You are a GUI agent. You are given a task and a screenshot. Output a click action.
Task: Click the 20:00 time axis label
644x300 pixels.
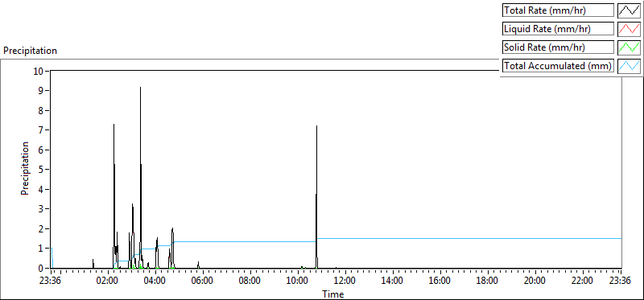535,282
